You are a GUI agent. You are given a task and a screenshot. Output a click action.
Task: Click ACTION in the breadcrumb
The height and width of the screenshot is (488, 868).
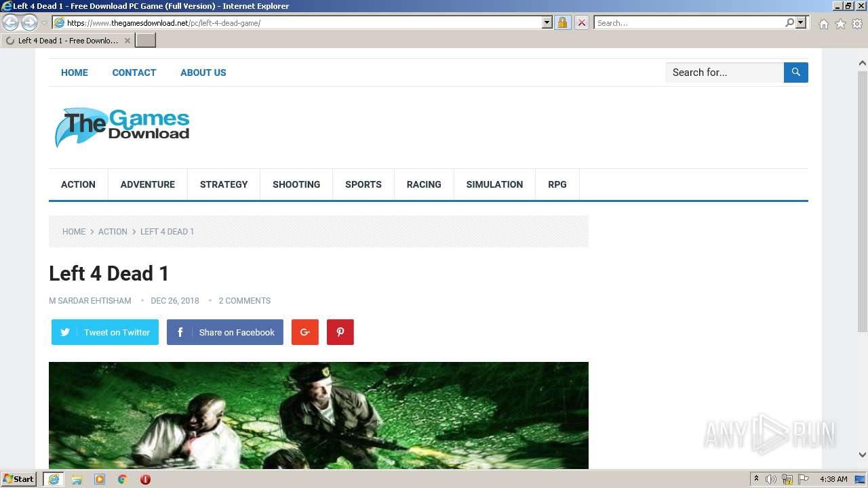[113, 232]
